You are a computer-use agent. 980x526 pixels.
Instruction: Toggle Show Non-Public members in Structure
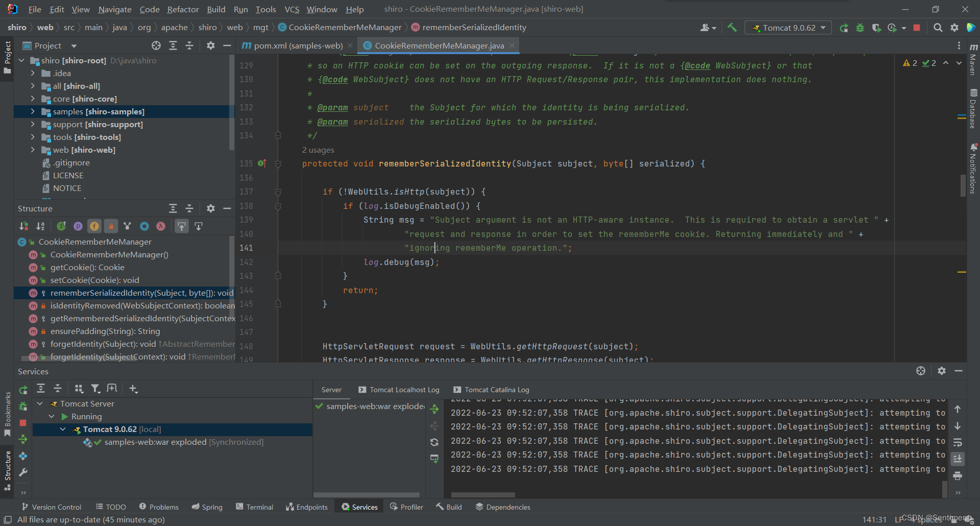[x=111, y=226]
